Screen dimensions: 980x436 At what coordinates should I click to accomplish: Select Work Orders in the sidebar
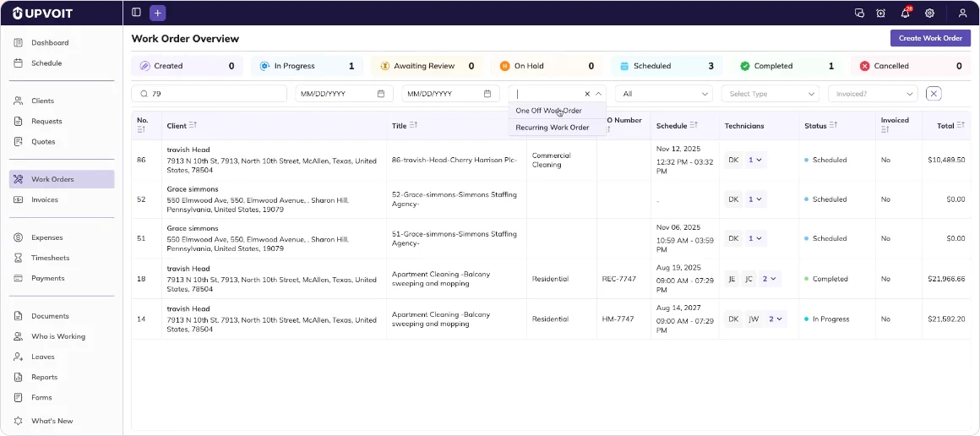tap(62, 179)
